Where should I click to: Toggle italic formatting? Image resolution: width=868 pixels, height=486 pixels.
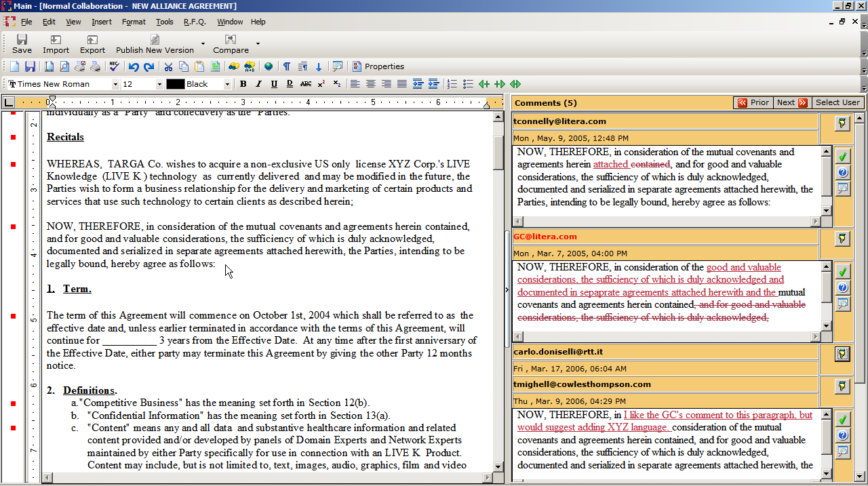point(258,83)
